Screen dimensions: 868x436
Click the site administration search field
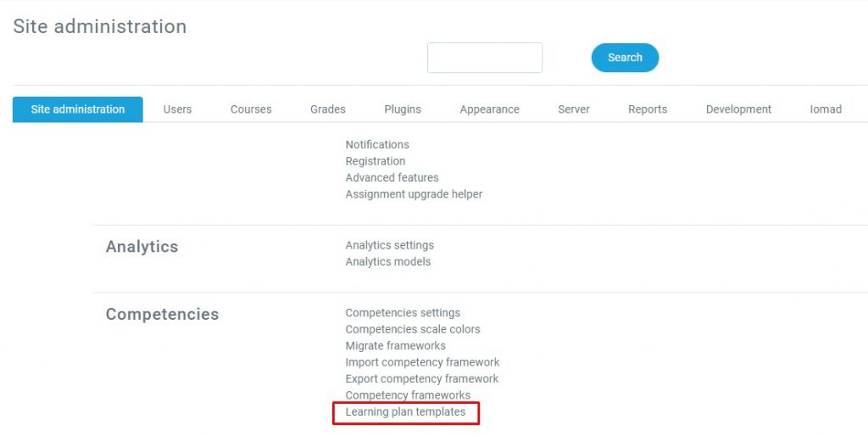pyautogui.click(x=485, y=58)
